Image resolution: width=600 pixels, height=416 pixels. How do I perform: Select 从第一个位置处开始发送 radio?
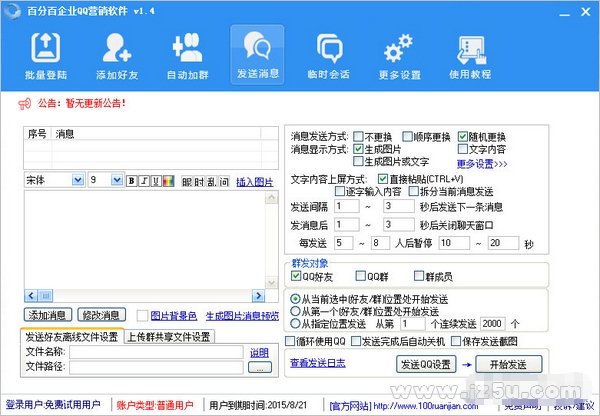pos(295,311)
